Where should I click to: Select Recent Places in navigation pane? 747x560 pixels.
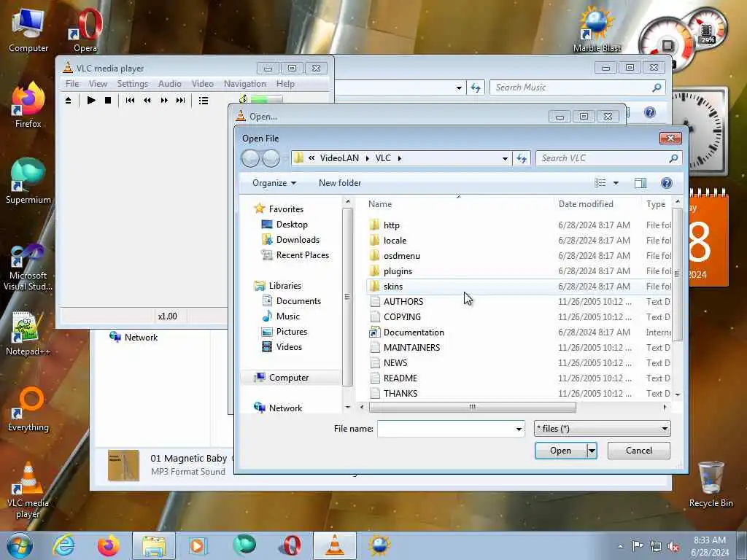302,254
